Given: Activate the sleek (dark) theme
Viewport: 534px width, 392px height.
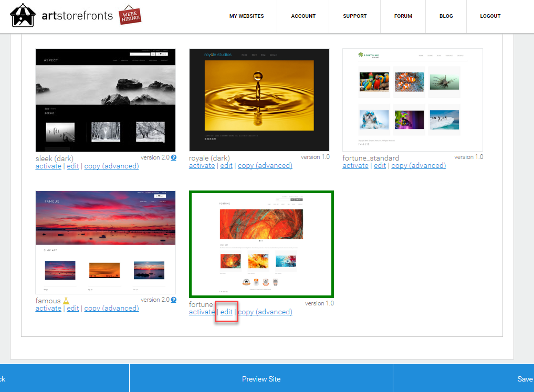Looking at the screenshot, I should point(48,166).
